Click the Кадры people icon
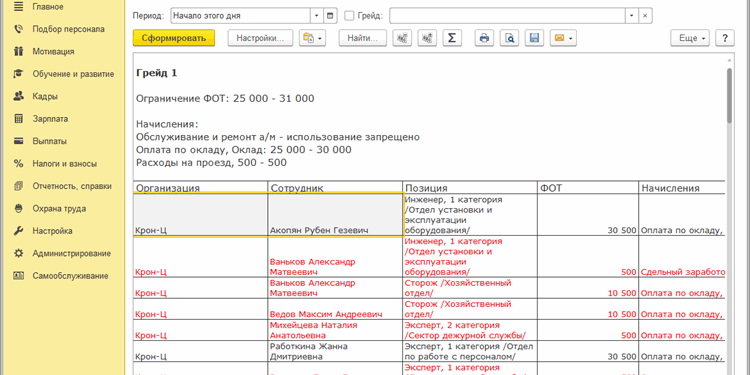 pyautogui.click(x=19, y=96)
